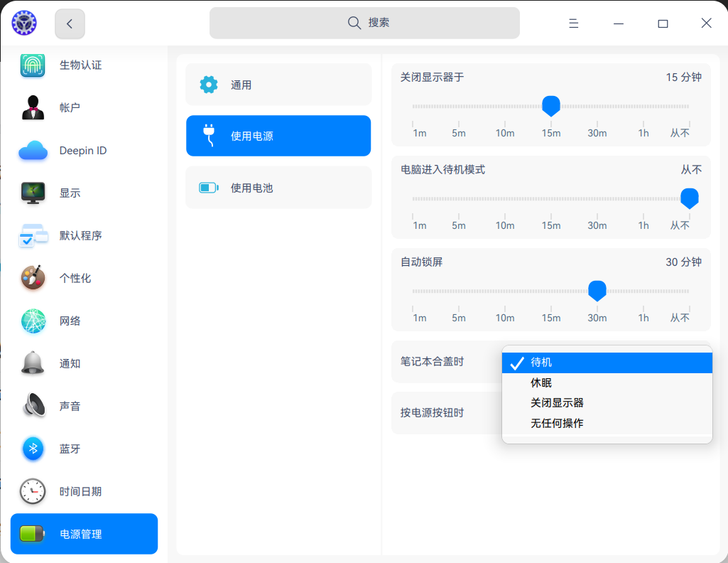The width and height of the screenshot is (728, 563).
Task: Click 5m mark on 电脑进入待机模式 slider
Action: click(x=459, y=225)
